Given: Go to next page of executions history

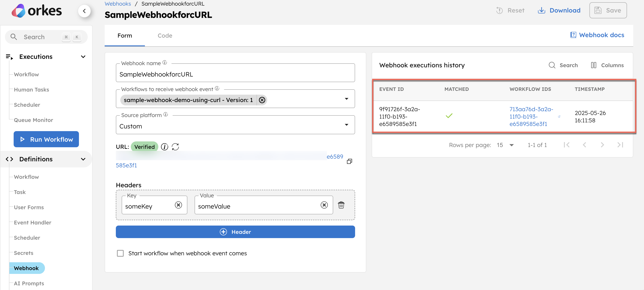Looking at the screenshot, I should tap(602, 145).
